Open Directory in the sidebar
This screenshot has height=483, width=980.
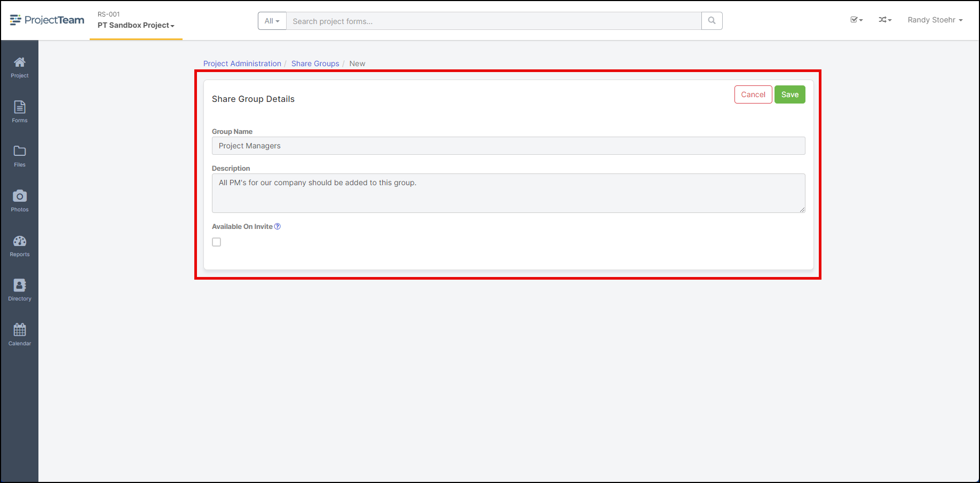coord(20,290)
